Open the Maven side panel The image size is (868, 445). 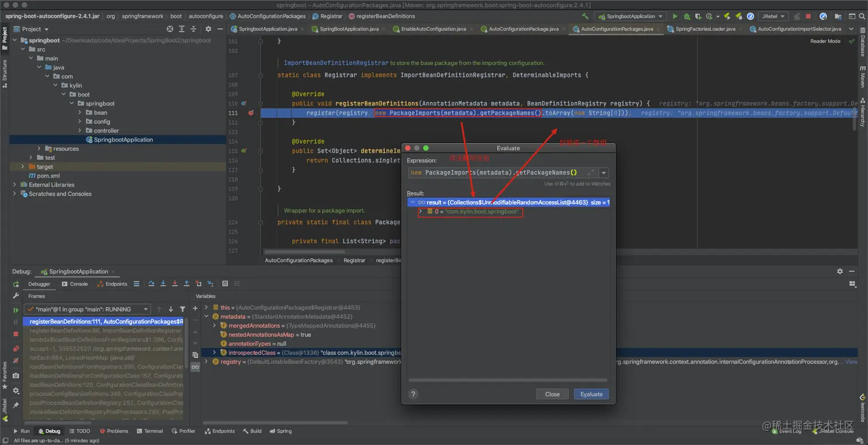[862, 76]
